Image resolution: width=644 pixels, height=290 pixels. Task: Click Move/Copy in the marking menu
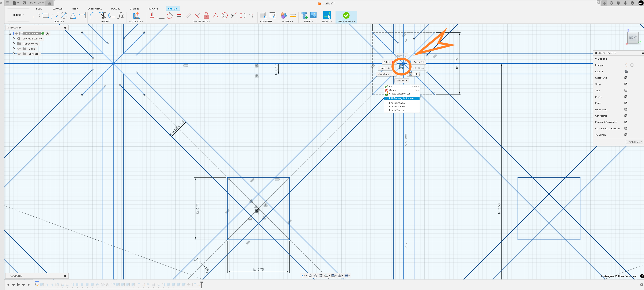(x=386, y=74)
